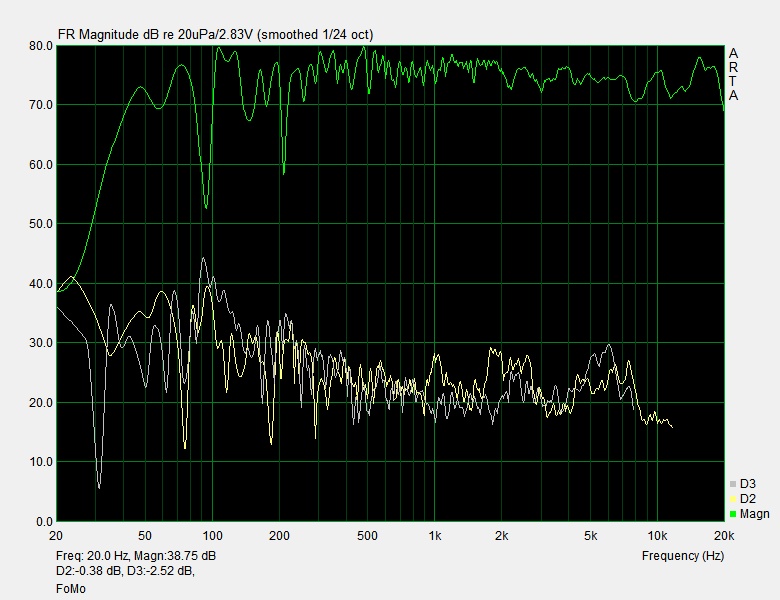Click the 'Frequency (Hz)' axis label

tap(682, 556)
